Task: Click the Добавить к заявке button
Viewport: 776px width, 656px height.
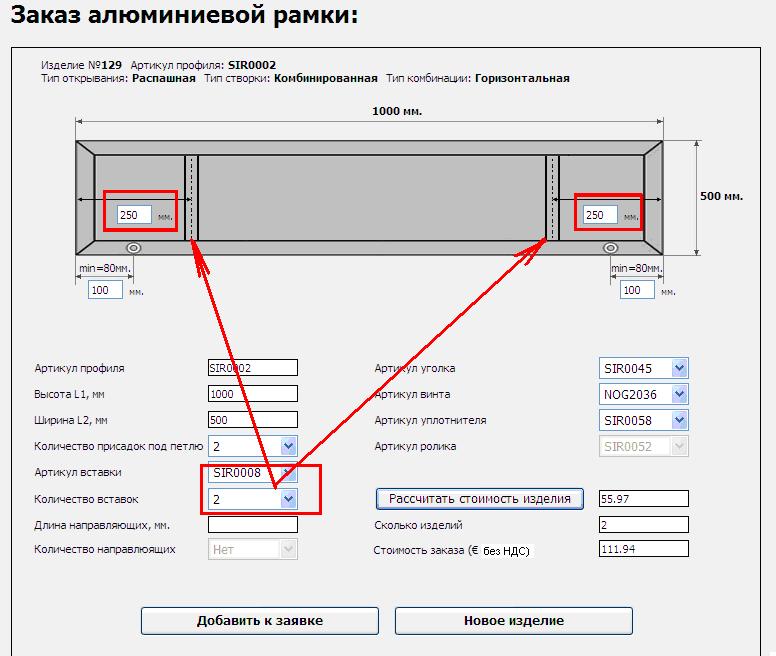Action: tap(259, 620)
